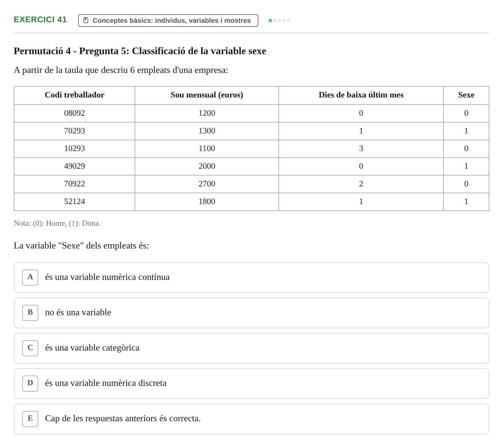Image resolution: width=503 pixels, height=448 pixels.
Task: Click the prompt 'La variable "Sexe" dels empleats és:'
Action: (x=81, y=246)
